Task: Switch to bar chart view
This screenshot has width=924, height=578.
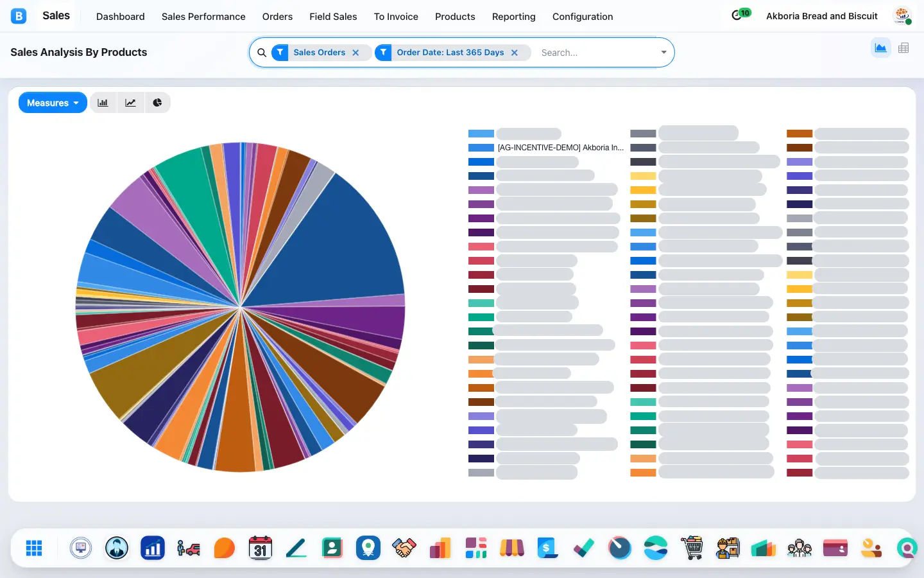Action: (103, 103)
